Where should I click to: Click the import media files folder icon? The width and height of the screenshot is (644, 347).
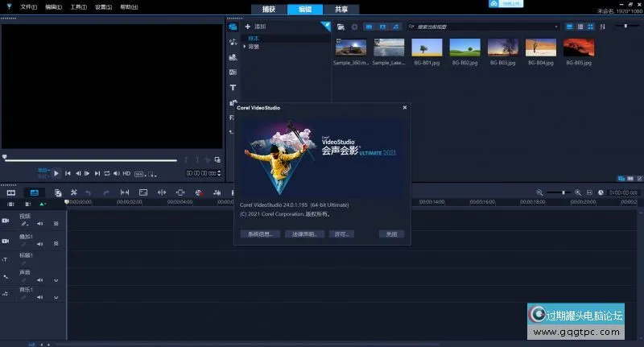coord(341,27)
